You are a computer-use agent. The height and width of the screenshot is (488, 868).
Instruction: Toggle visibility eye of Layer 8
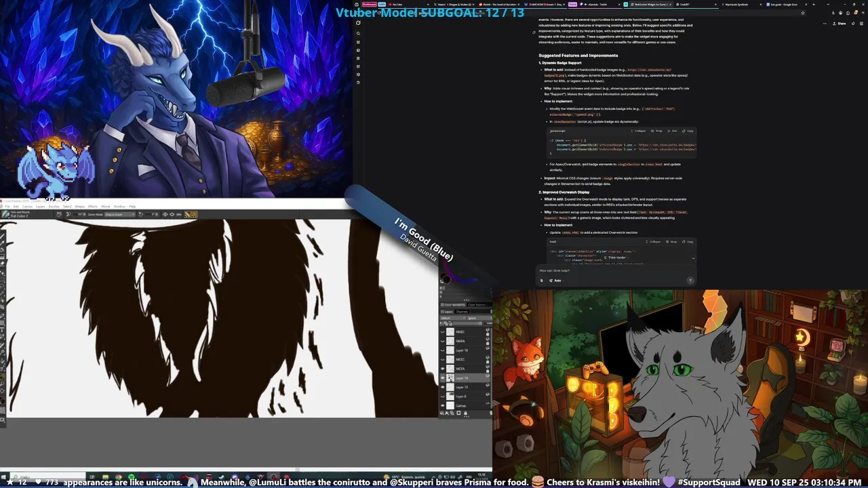point(442,396)
